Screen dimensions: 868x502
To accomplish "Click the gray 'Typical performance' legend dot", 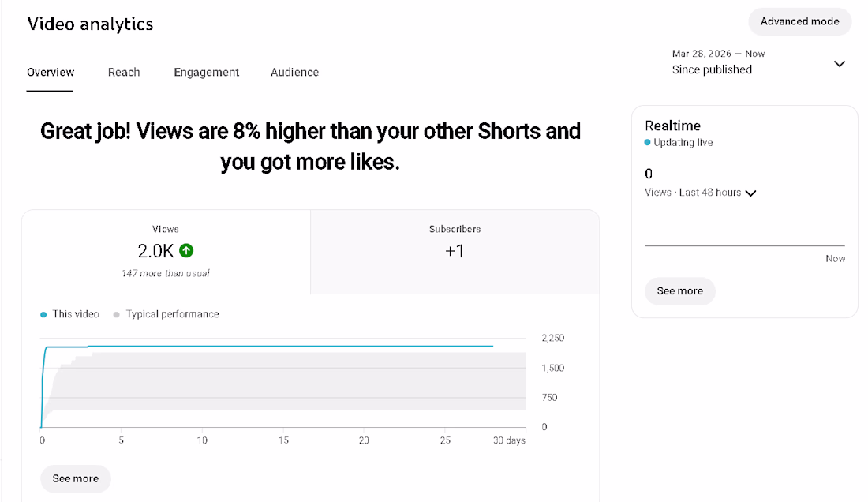I will [x=116, y=314].
